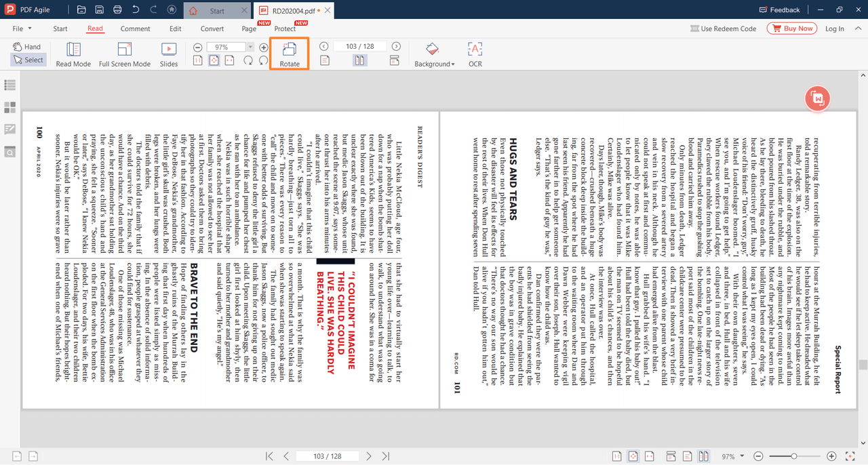868x465 pixels.
Task: Open the bookmarks panel
Action: pyautogui.click(x=9, y=85)
